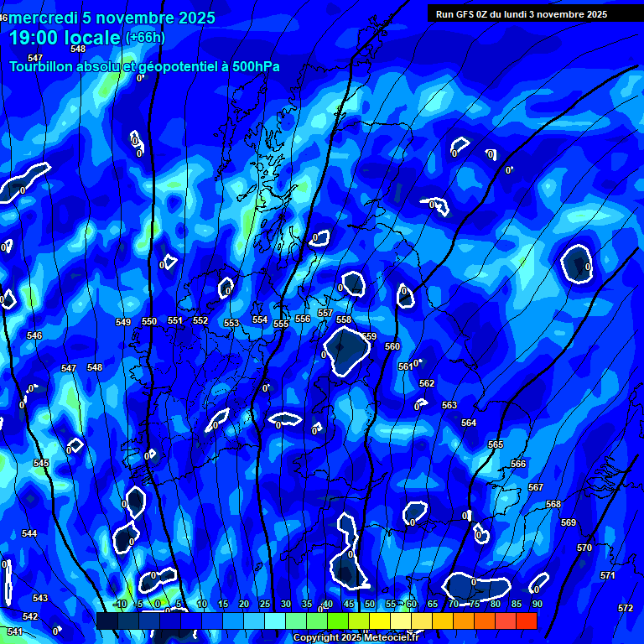Click the legend value '65'

(433, 604)
